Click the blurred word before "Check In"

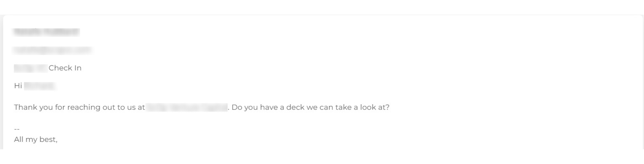pos(31,68)
